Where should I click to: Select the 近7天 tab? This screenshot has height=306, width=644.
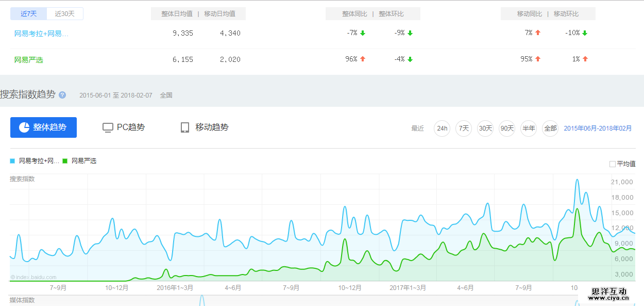(28, 14)
